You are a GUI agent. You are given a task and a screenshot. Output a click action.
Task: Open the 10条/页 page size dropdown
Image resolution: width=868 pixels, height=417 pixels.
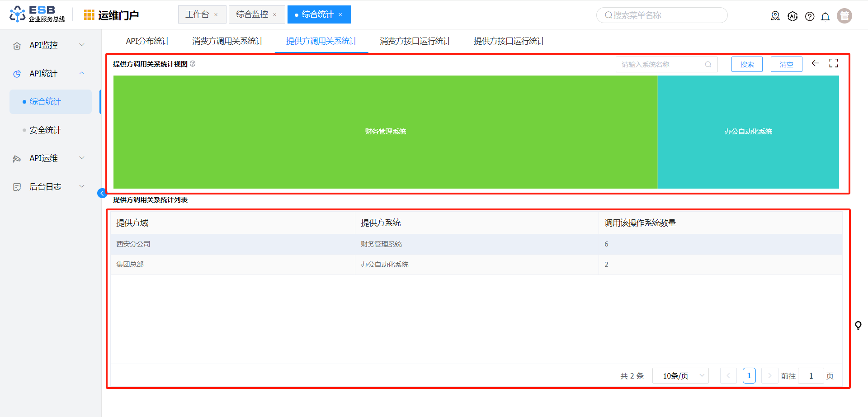680,376
